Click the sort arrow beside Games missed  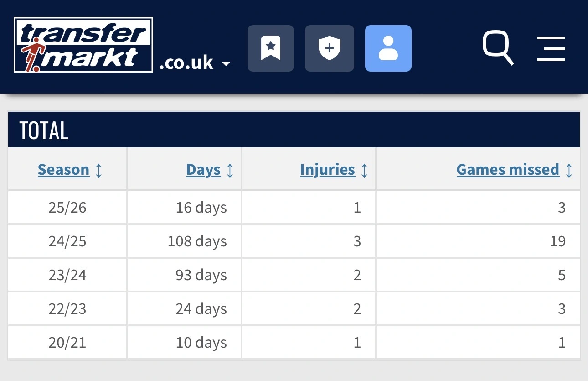[x=568, y=170]
